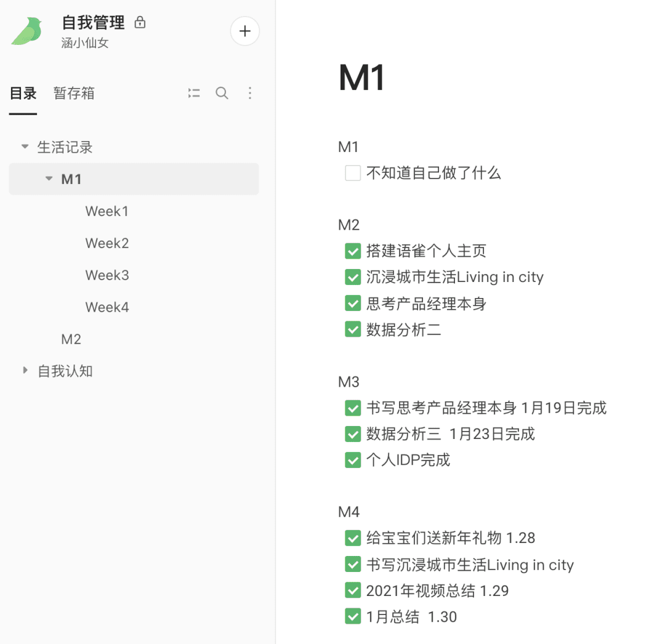Select 生活记录 in the sidebar
Viewport: 665px width, 644px height.
coord(65,147)
